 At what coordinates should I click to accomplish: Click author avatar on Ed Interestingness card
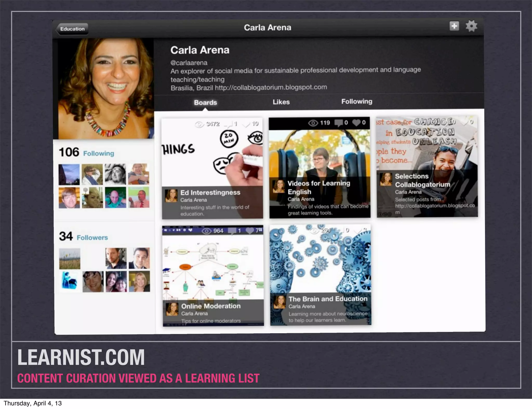pyautogui.click(x=171, y=196)
